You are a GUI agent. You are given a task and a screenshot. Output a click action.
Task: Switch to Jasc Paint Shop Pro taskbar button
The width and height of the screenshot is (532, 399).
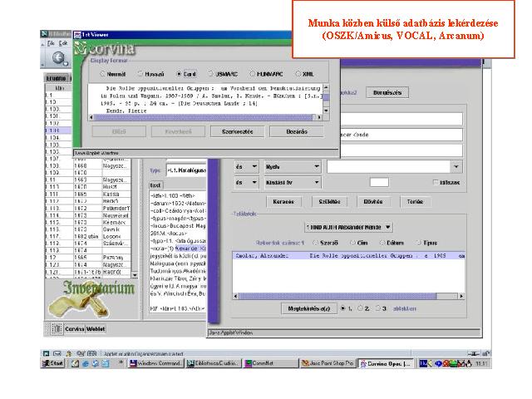pyautogui.click(x=328, y=363)
